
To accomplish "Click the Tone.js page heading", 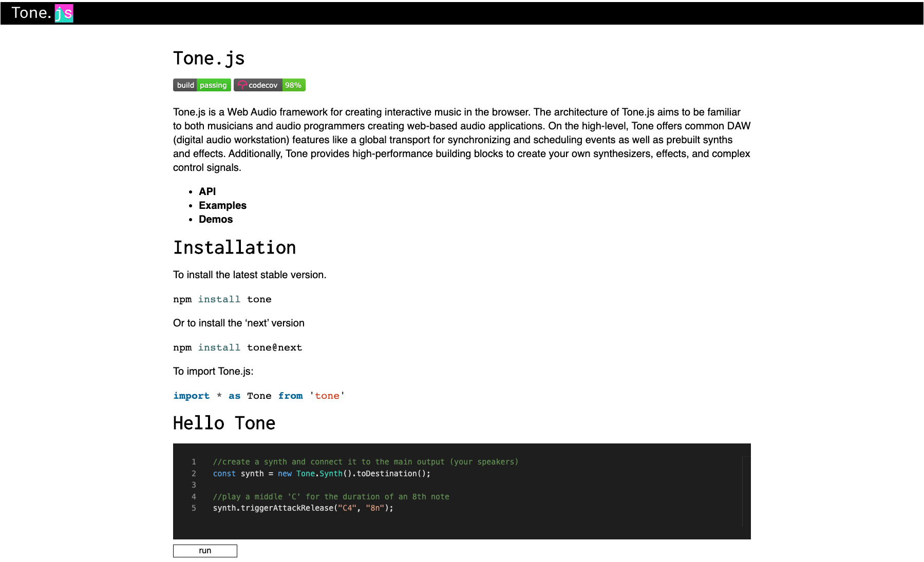I will [209, 59].
